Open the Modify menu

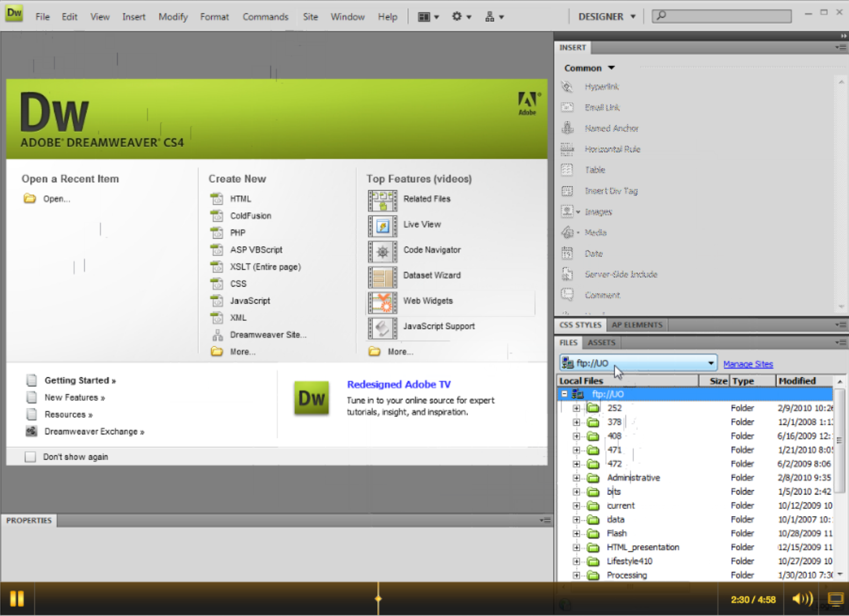point(173,17)
